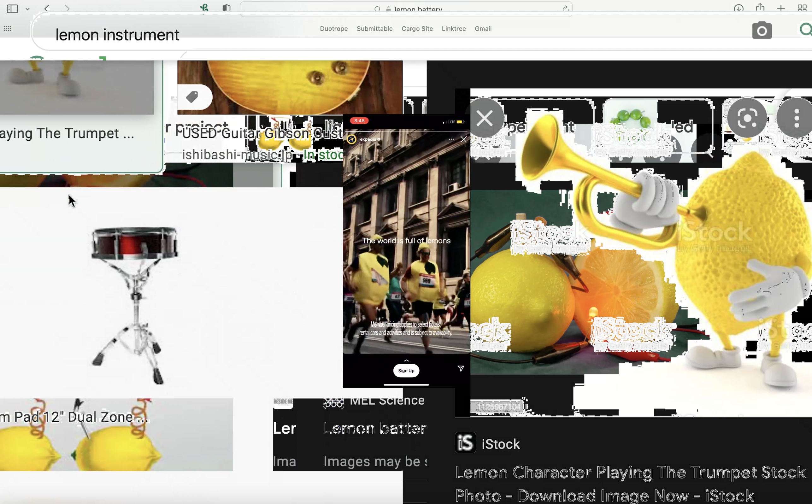
Task: Open the story three-dot menu near expedia
Action: point(451,139)
